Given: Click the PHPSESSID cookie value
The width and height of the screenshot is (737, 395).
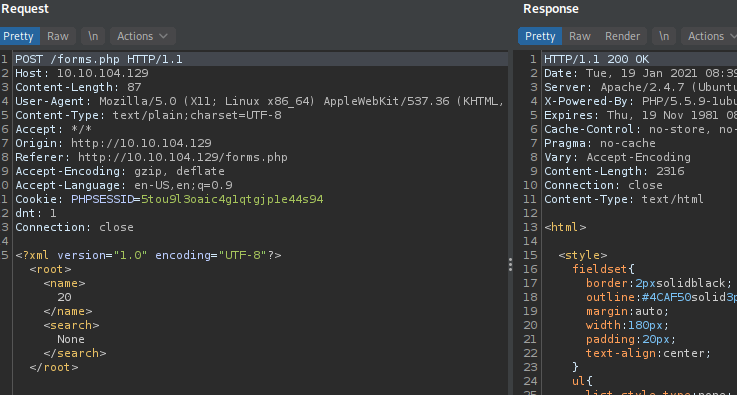Looking at the screenshot, I should click(x=232, y=199).
